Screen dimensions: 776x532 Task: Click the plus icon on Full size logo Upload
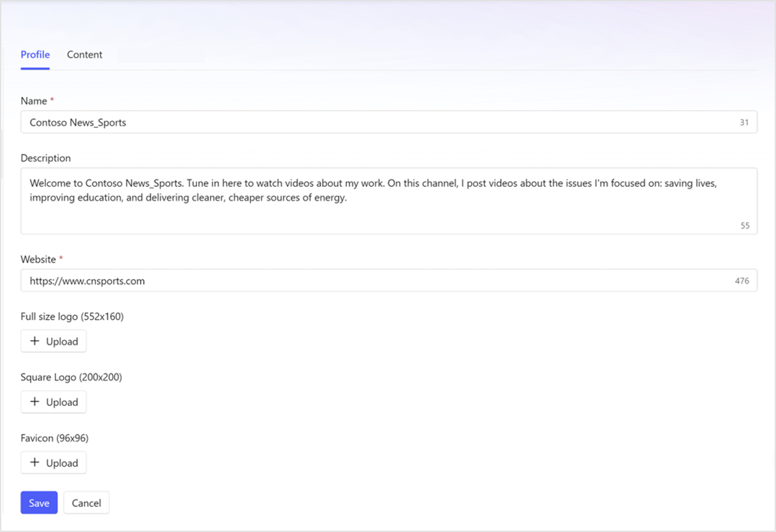(35, 341)
